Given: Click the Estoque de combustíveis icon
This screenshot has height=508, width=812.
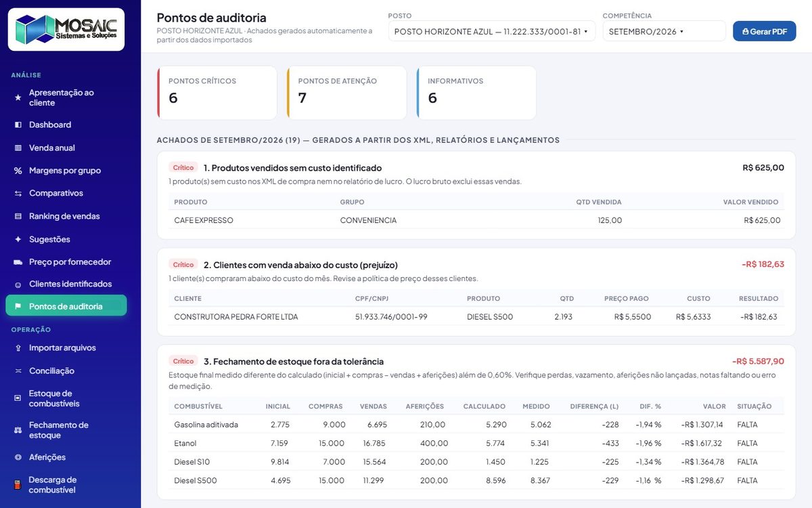Looking at the screenshot, I should (18, 398).
